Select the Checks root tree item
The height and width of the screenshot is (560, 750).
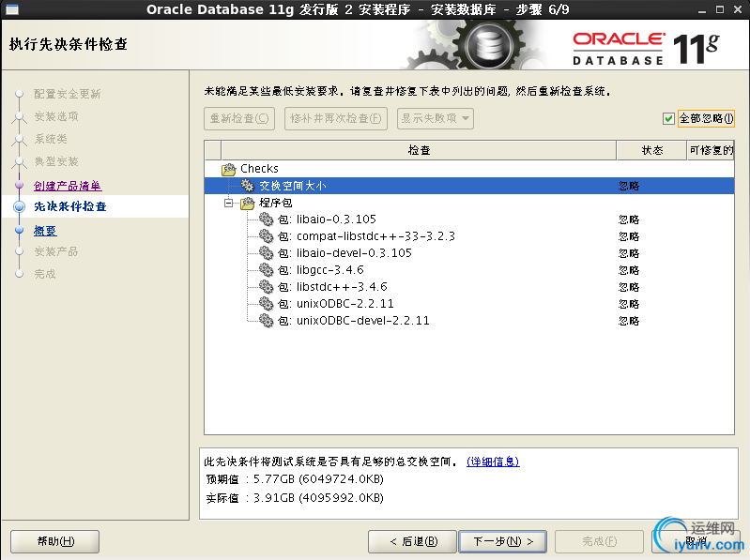pyautogui.click(x=259, y=169)
